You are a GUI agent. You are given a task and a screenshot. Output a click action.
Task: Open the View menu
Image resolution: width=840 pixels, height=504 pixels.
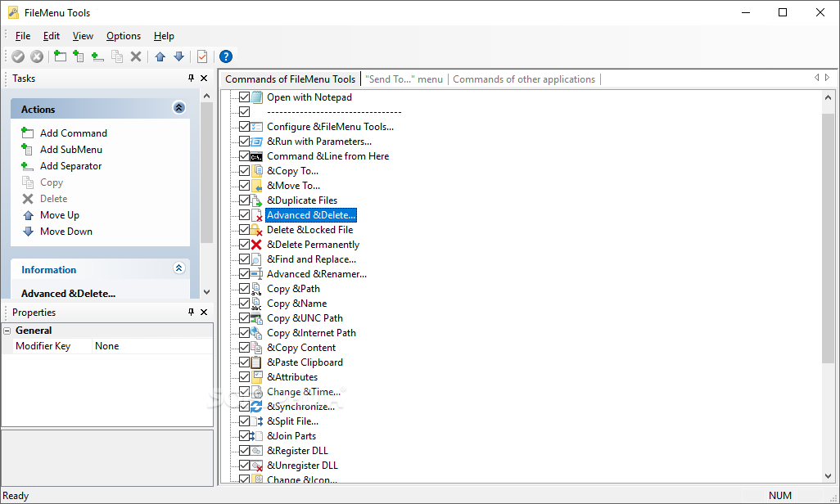pyautogui.click(x=83, y=36)
